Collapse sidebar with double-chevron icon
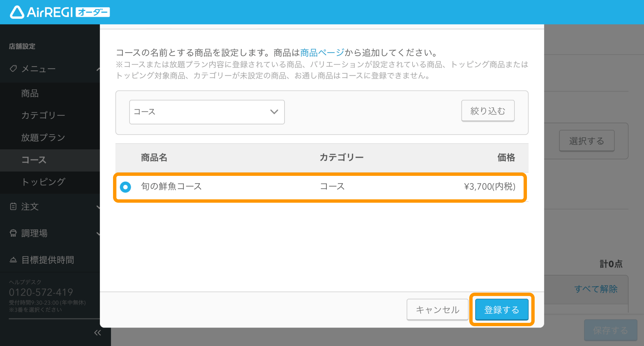This screenshot has width=644, height=346. pos(98,333)
